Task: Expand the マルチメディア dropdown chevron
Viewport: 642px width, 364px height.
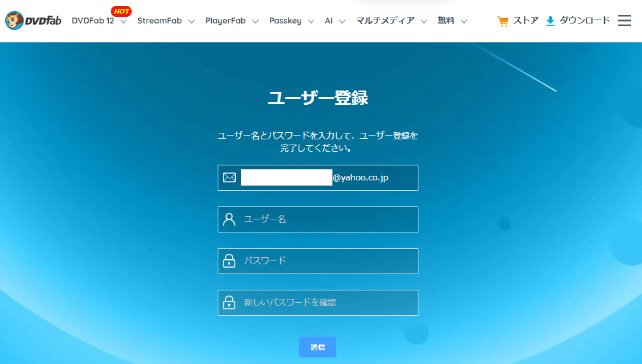Action: pos(424,21)
